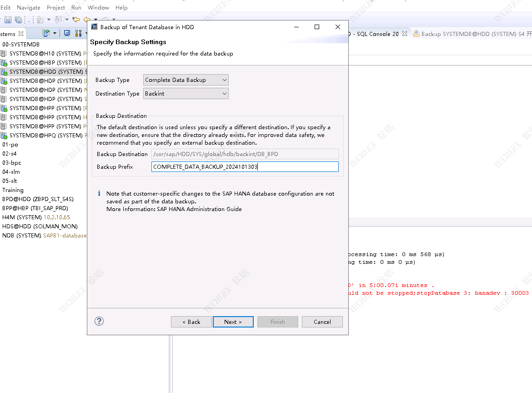This screenshot has height=393, width=532.
Task: Click the Next button
Action: pos(233,322)
